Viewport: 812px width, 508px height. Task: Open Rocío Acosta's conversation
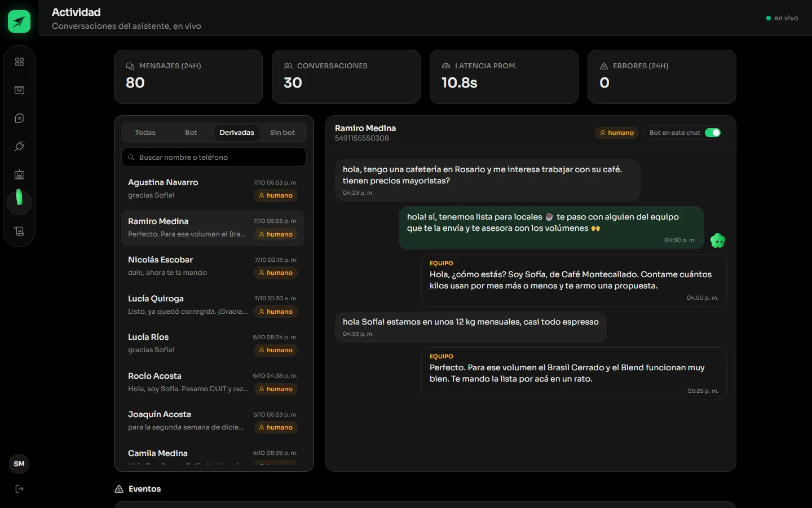213,383
